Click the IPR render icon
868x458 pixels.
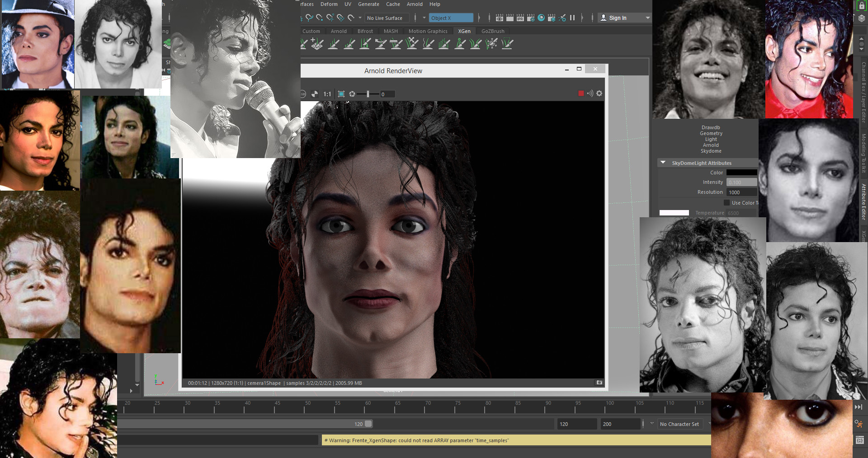pos(520,18)
